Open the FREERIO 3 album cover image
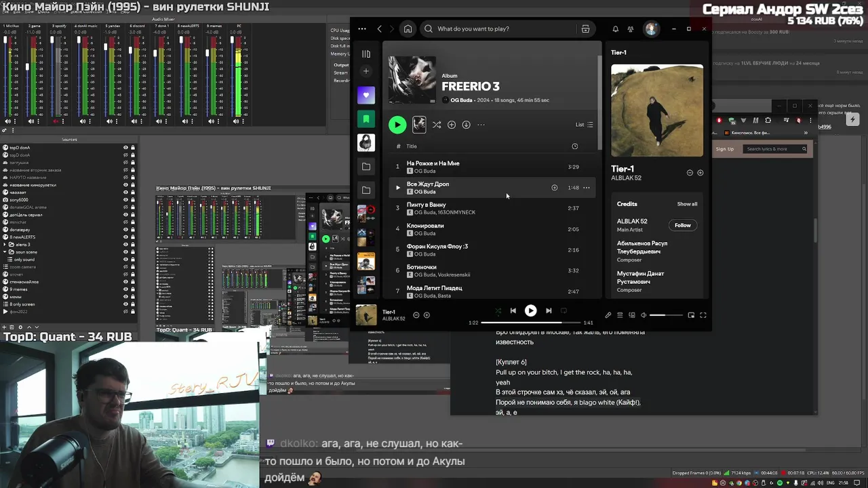The image size is (868, 488). (x=412, y=79)
